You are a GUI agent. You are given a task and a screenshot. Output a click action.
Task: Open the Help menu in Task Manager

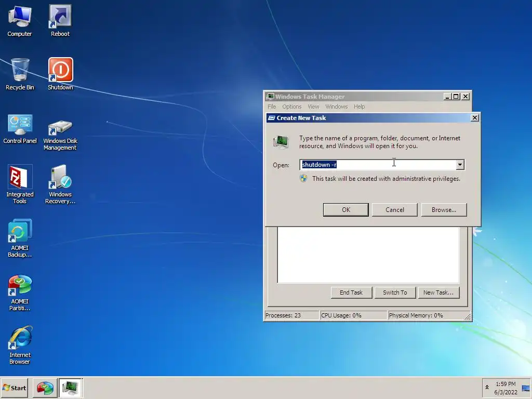(360, 107)
